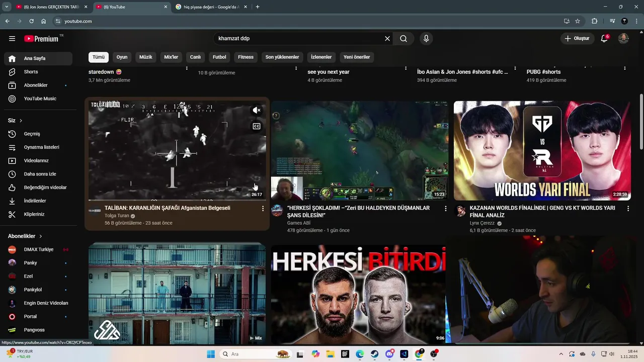Select the Son yüklenenler filter chip

pos(282,57)
